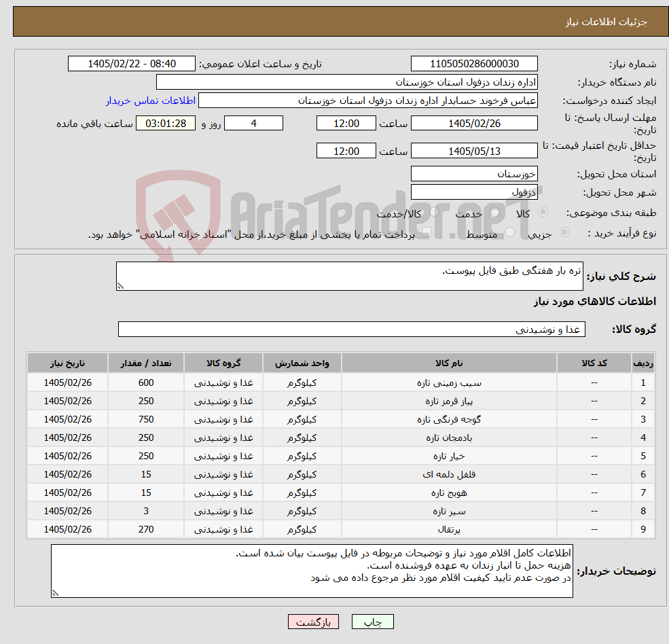Select the کالا radio button
Viewport: 669px width, 644px height.
(543, 212)
